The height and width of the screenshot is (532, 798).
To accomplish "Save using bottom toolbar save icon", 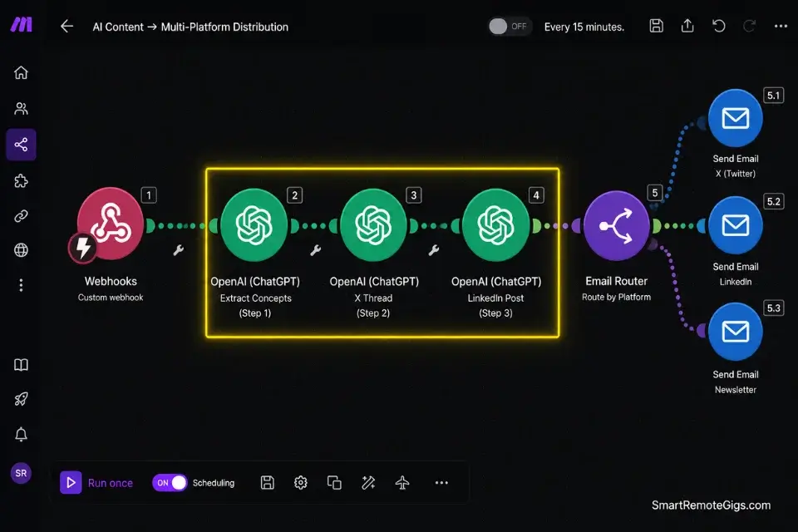I will [267, 483].
